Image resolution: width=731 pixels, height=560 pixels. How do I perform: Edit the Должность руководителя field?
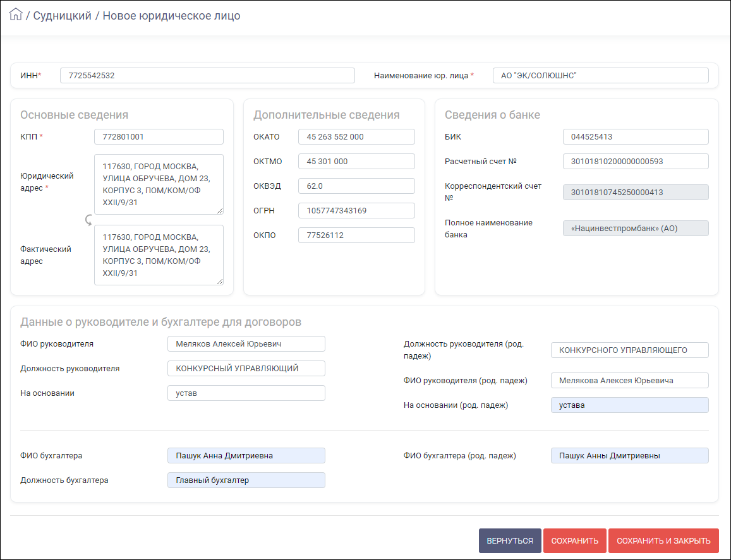click(x=246, y=369)
